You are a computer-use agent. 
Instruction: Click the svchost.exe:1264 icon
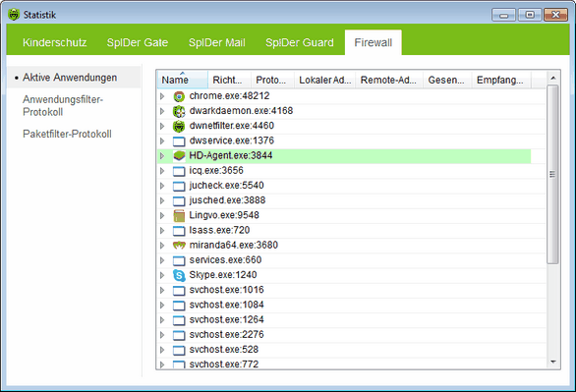click(x=179, y=320)
